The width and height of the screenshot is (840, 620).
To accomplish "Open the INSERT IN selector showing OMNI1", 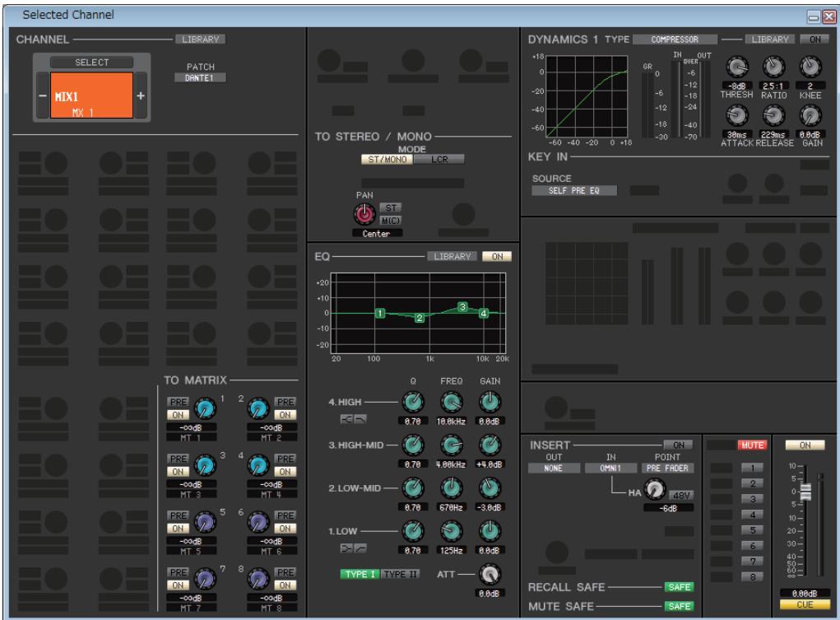I will (x=610, y=468).
